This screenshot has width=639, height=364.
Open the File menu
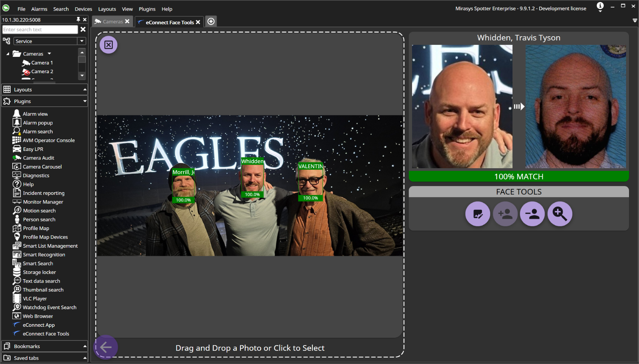coord(21,9)
